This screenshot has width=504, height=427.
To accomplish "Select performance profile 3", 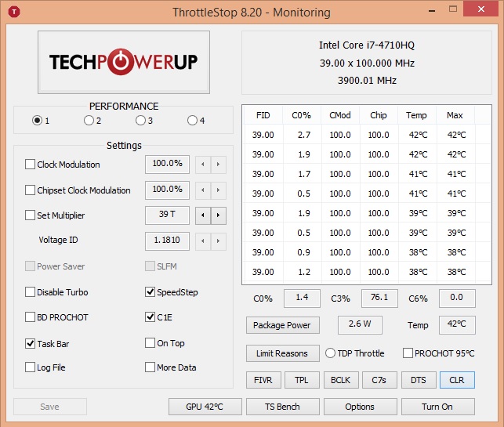I will 140,121.
